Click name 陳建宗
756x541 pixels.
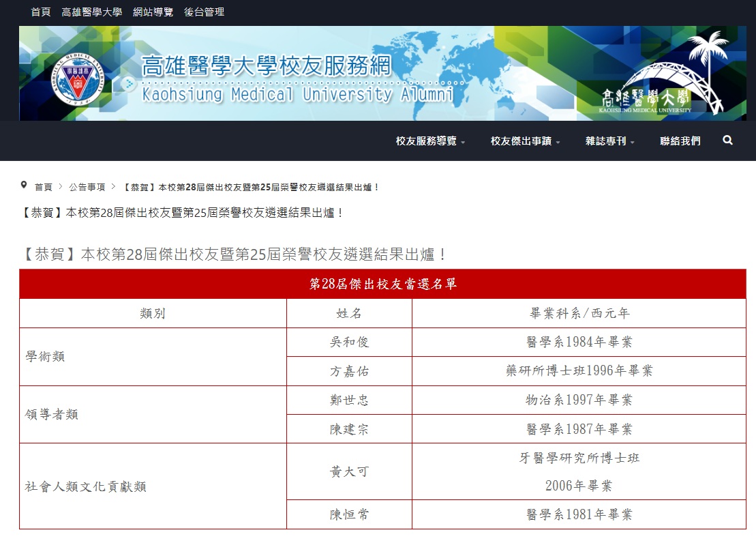tap(349, 429)
